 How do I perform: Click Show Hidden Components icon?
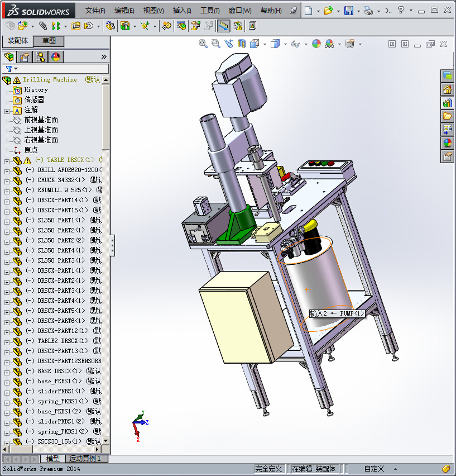pos(111,26)
